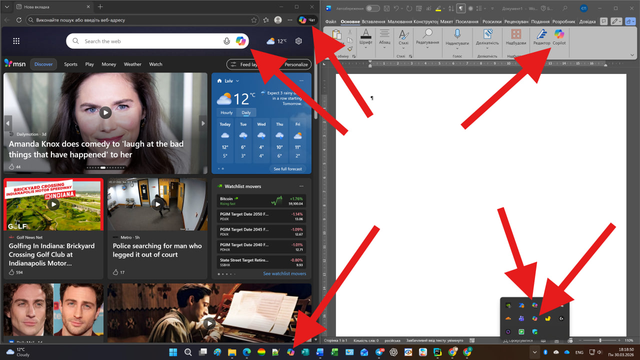This screenshot has height=360, width=640.
Task: Select Sports tab in MSN navigation
Action: [x=70, y=64]
